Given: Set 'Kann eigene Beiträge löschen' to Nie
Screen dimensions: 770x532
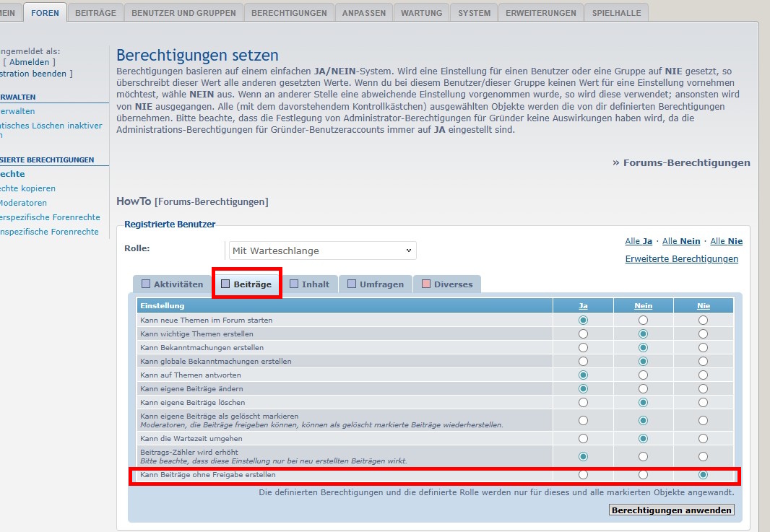Looking at the screenshot, I should tap(703, 402).
